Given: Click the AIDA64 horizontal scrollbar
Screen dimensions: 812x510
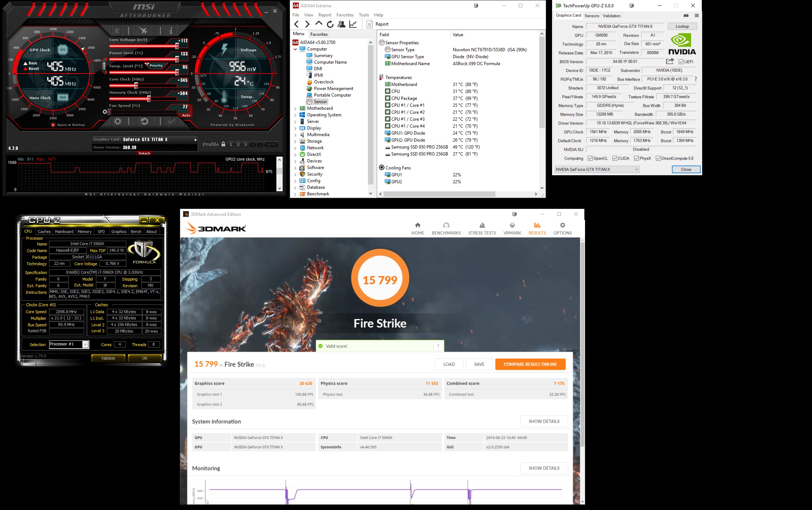Looking at the screenshot, I should [x=439, y=194].
